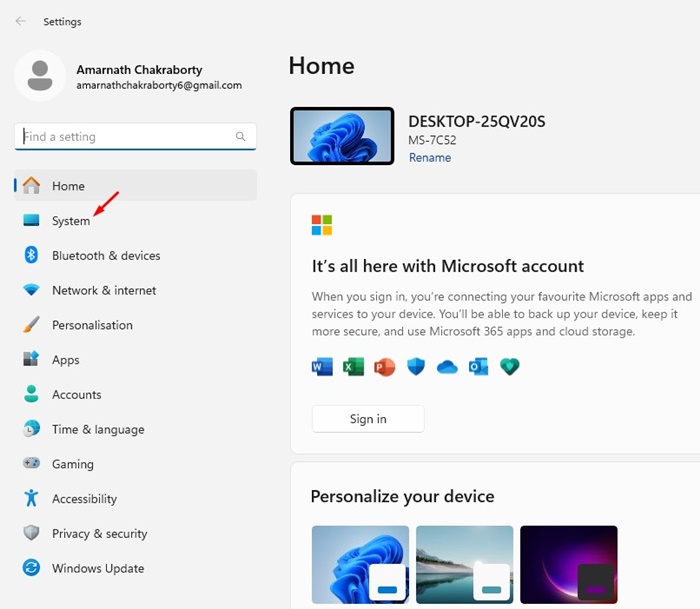The height and width of the screenshot is (609, 700).
Task: Select the lake landscape theme thumbnail
Action: [x=465, y=564]
